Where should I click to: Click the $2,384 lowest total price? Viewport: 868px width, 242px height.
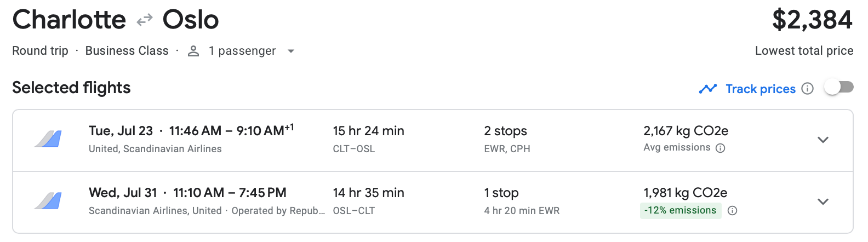(812, 20)
